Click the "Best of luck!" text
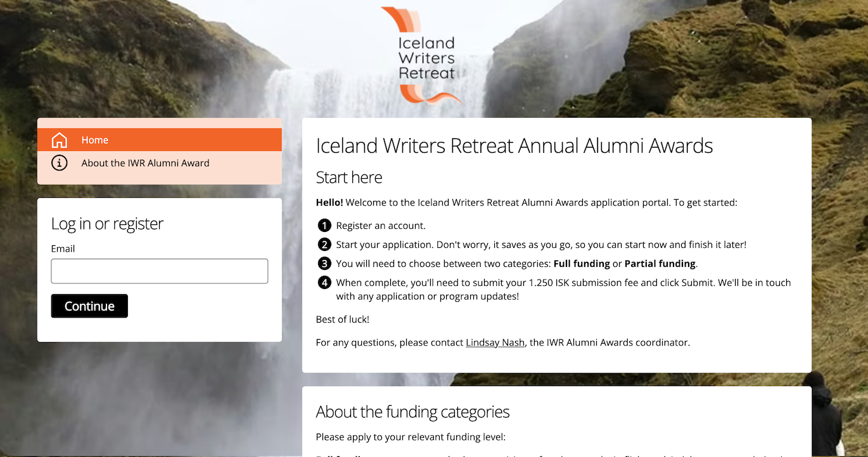Viewport: 868px width, 457px height. (x=342, y=319)
